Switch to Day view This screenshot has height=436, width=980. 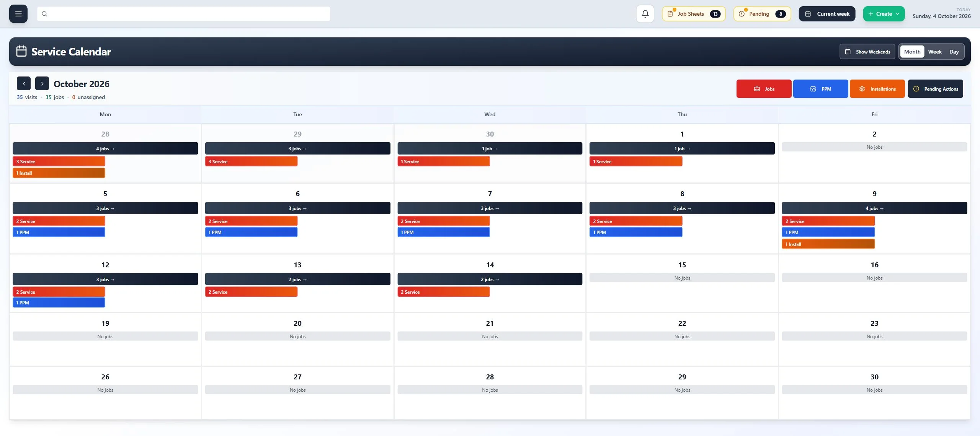(x=954, y=52)
